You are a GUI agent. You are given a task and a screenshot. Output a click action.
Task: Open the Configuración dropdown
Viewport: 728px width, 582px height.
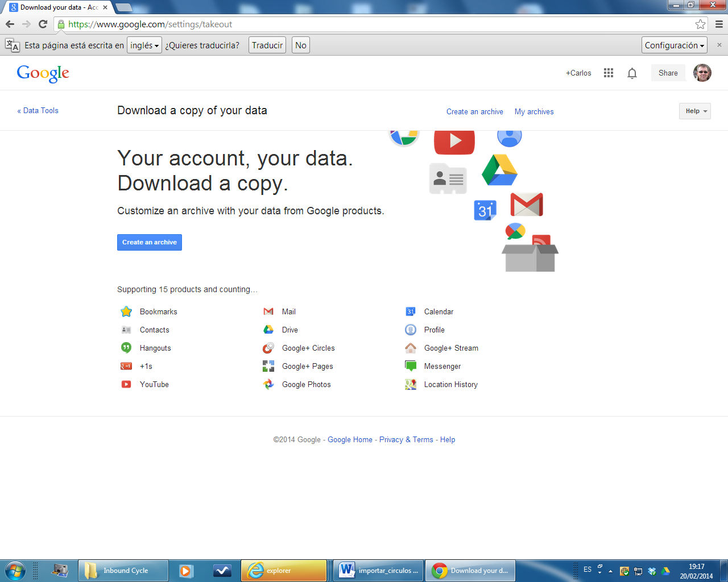point(675,45)
